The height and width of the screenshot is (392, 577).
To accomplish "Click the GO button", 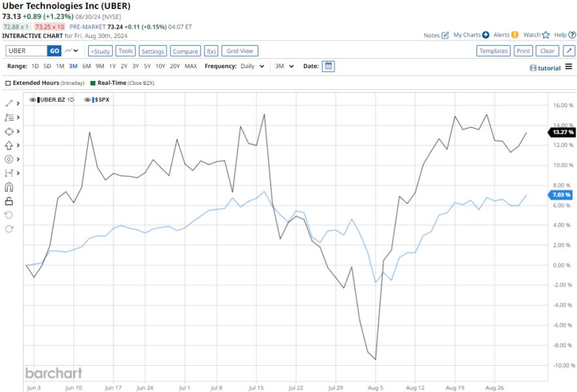I will coord(54,51).
